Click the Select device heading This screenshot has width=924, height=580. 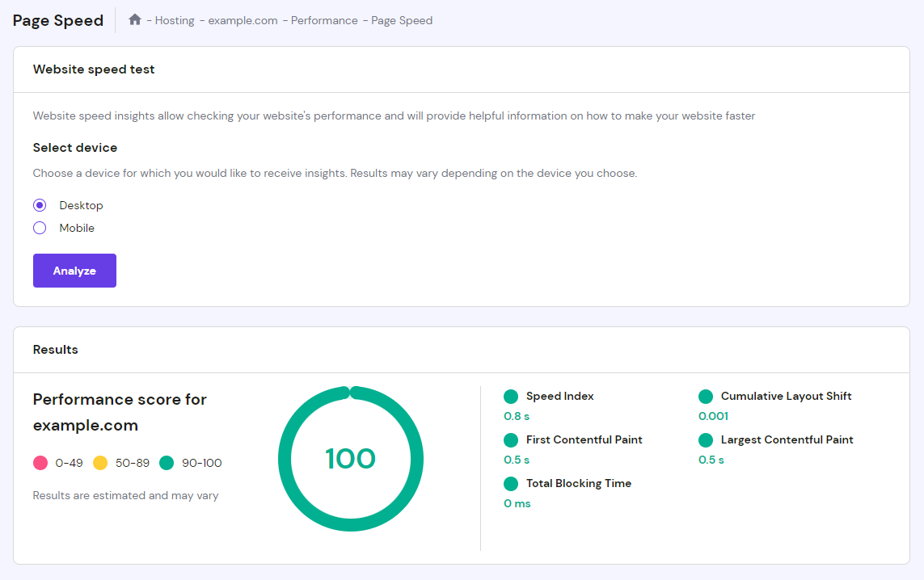(74, 148)
